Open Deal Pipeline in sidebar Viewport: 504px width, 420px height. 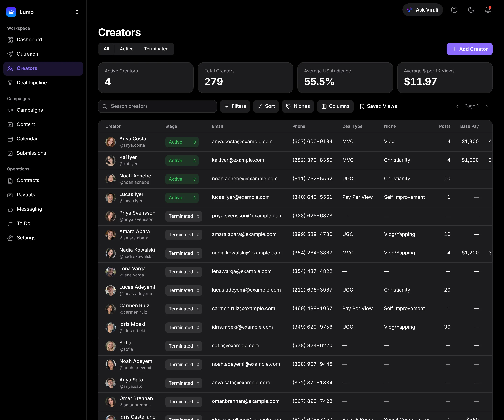pyautogui.click(x=43, y=83)
